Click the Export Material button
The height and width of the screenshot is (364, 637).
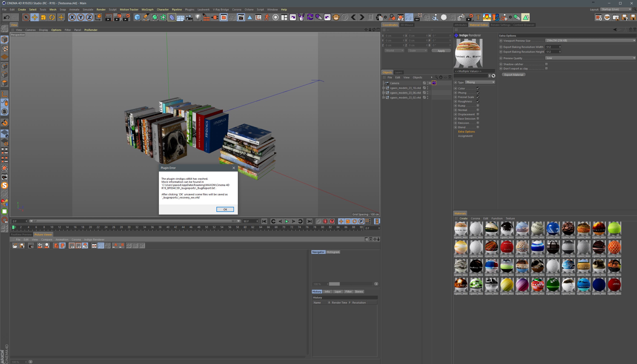[514, 75]
